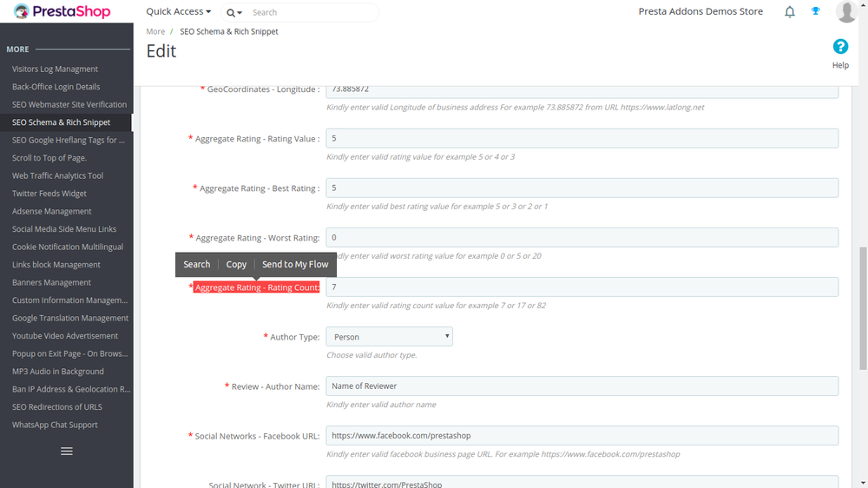Open the Help question mark icon

click(x=840, y=47)
